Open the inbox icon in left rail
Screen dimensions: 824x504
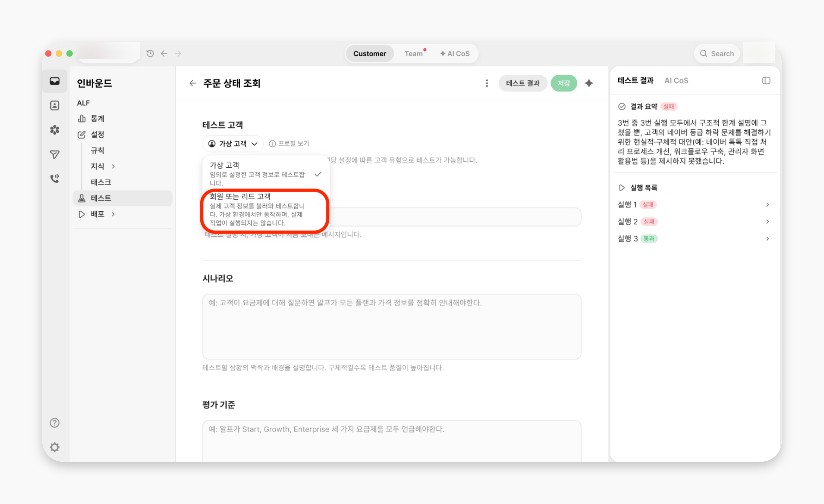point(55,81)
